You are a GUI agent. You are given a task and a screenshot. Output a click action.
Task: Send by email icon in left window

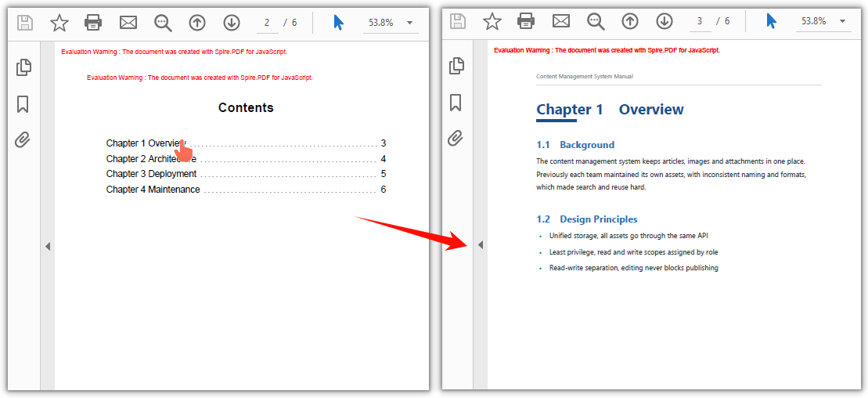tap(128, 23)
